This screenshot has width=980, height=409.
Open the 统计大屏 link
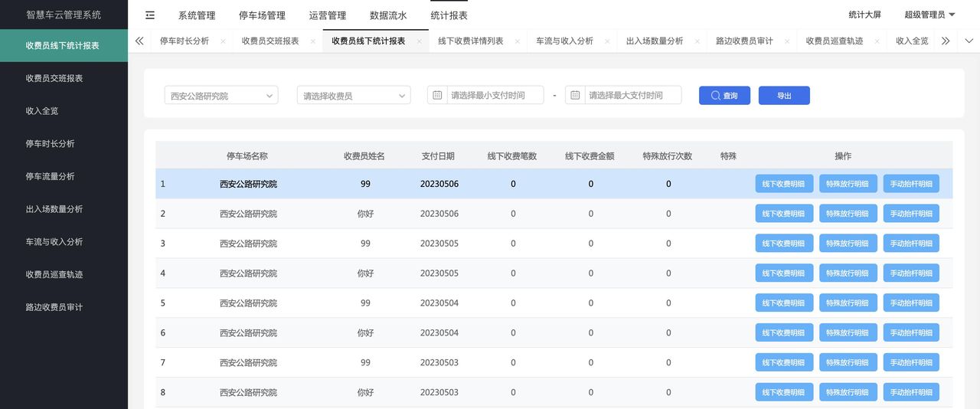tap(865, 15)
